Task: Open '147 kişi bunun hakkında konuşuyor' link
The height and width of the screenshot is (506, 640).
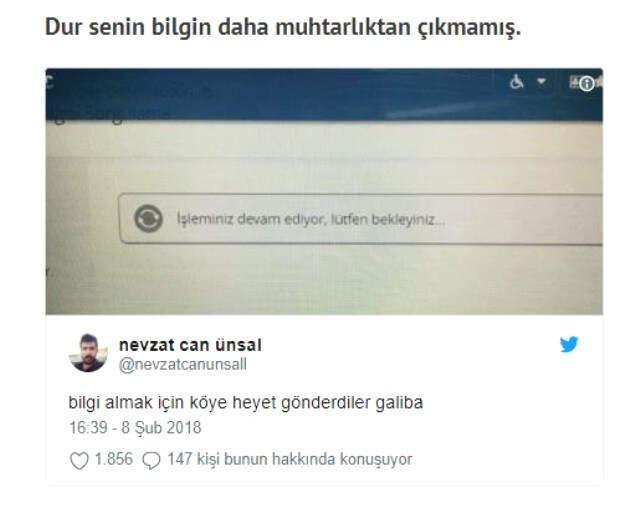Action: point(290,459)
